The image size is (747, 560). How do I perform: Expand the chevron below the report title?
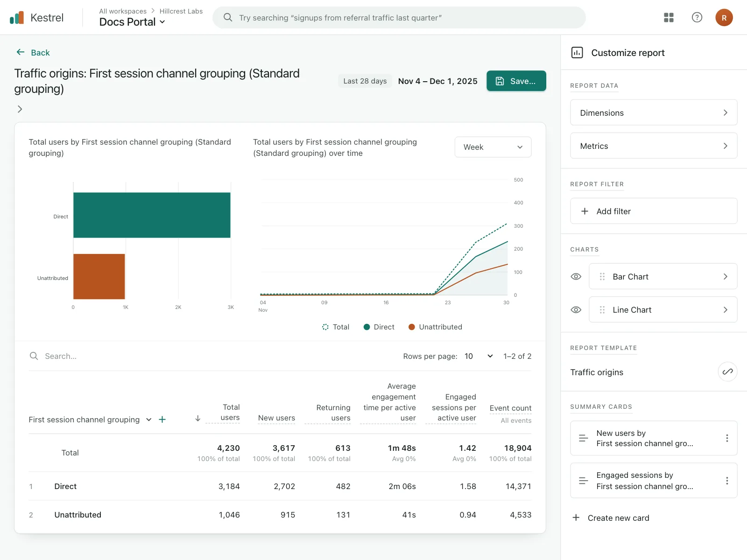coord(20,109)
